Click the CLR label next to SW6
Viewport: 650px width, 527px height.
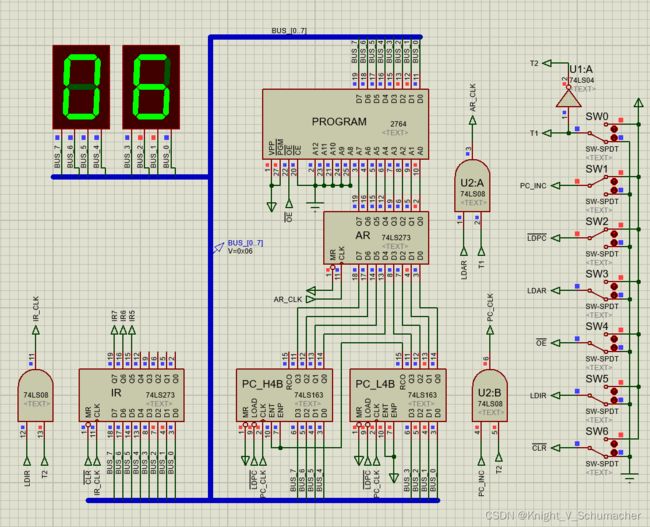[x=539, y=448]
